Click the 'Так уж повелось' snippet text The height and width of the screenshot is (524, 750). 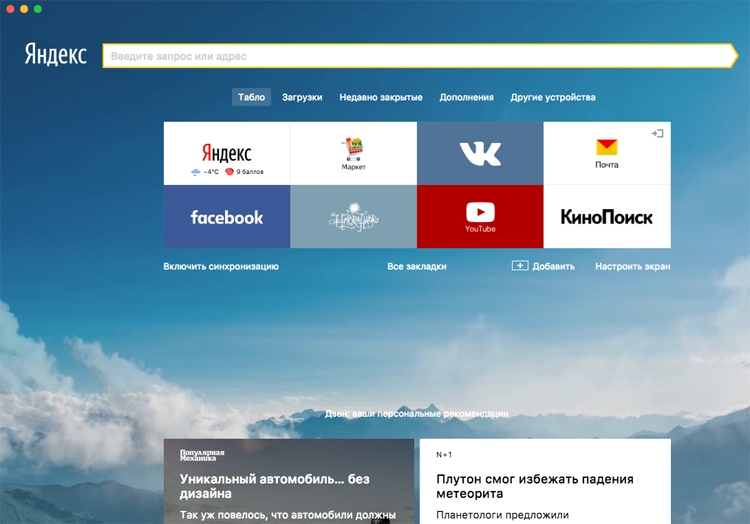tap(287, 515)
